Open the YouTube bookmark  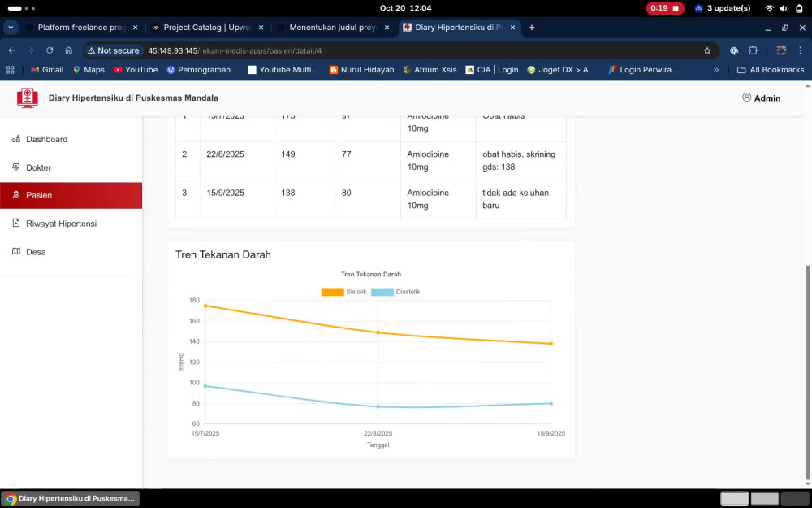click(135, 69)
